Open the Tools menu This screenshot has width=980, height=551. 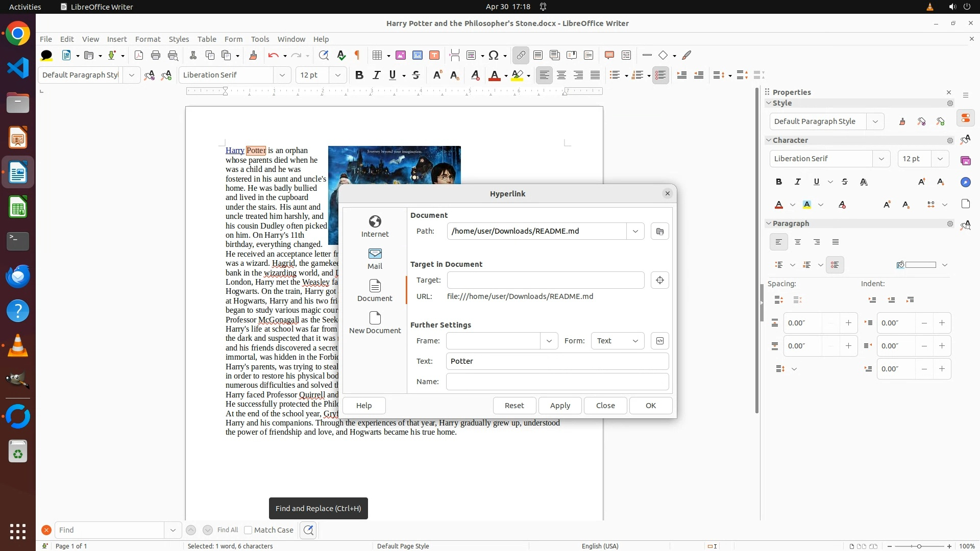click(259, 39)
